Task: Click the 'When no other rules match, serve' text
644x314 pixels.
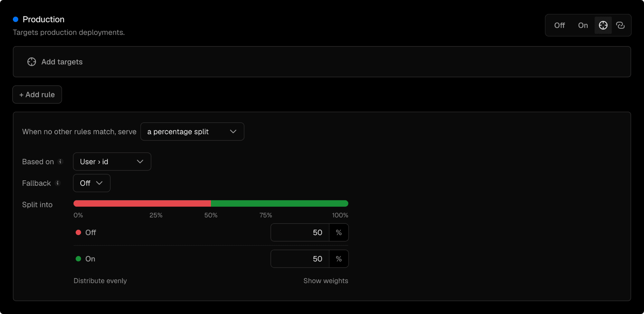Action: pos(79,132)
